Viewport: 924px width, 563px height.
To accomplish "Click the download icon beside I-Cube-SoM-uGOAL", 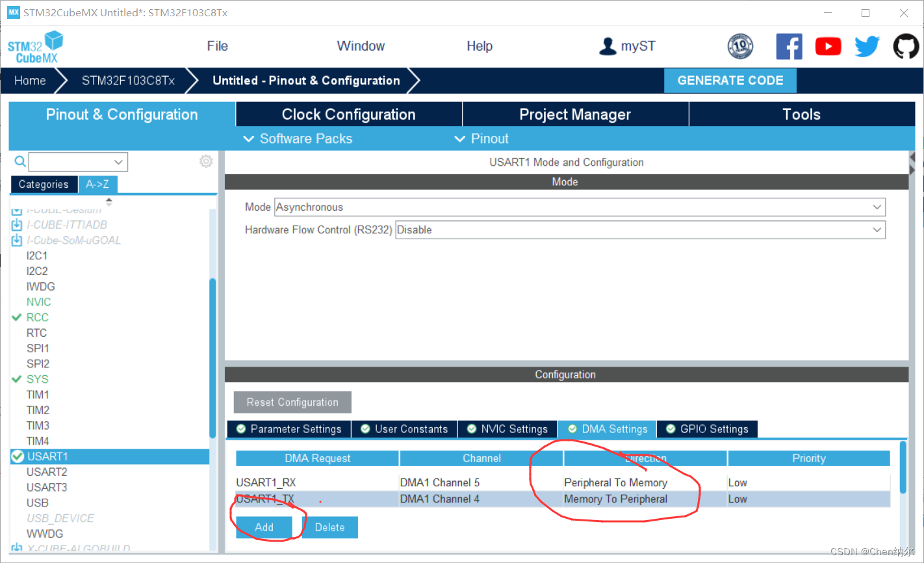I will click(17, 241).
